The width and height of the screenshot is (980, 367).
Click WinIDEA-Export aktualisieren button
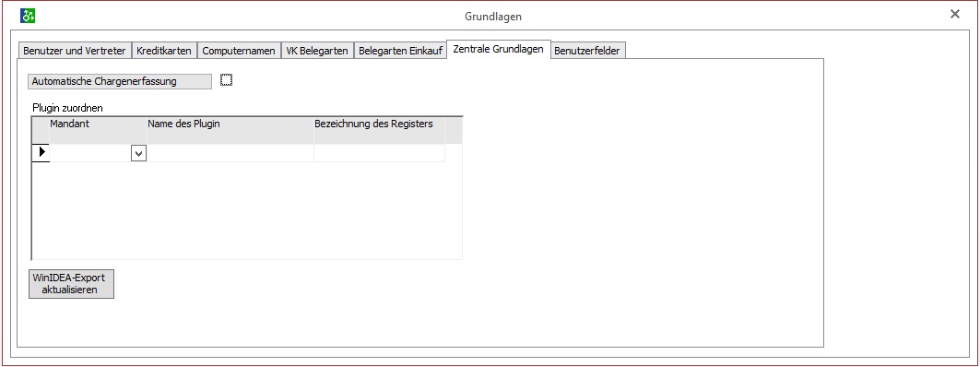coord(71,284)
